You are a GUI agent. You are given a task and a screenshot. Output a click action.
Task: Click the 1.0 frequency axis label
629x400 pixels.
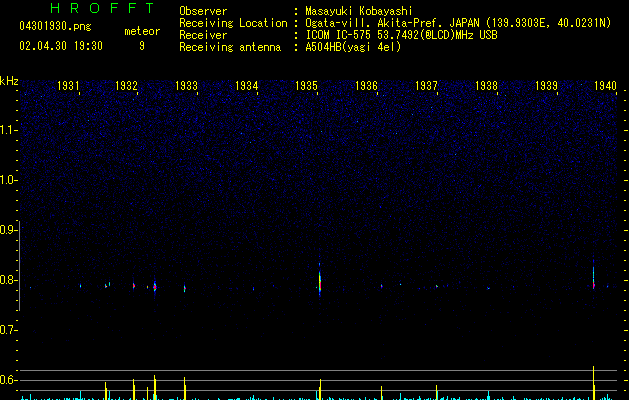pos(8,180)
